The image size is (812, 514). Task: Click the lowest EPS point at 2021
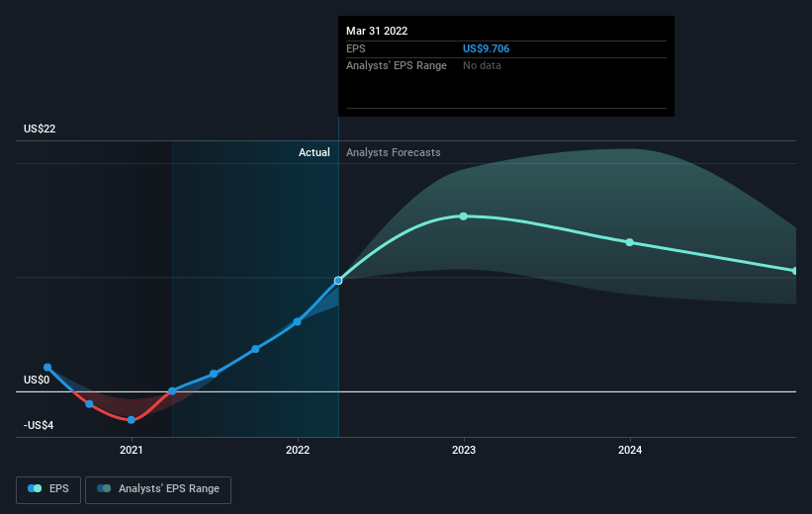point(131,420)
